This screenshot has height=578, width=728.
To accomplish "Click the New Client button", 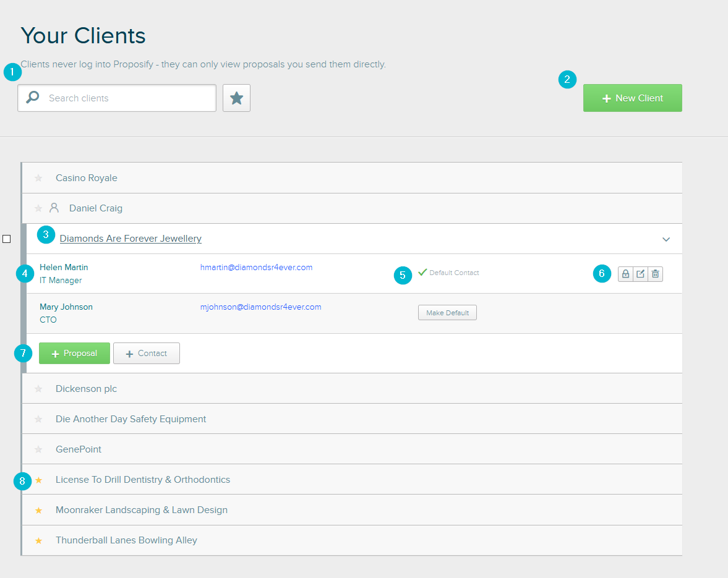I will pos(632,98).
